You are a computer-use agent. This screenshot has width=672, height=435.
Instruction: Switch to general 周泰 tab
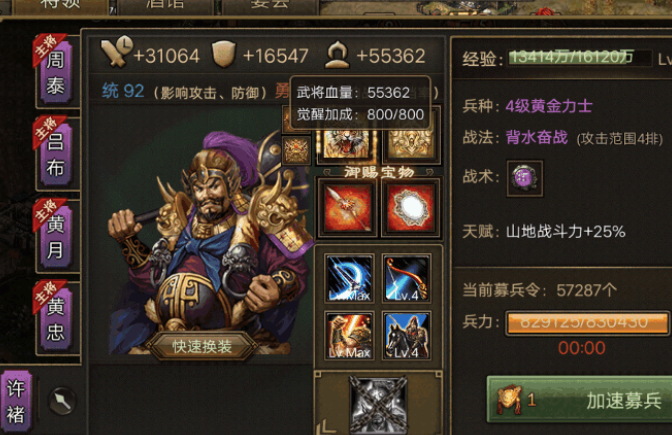click(56, 71)
